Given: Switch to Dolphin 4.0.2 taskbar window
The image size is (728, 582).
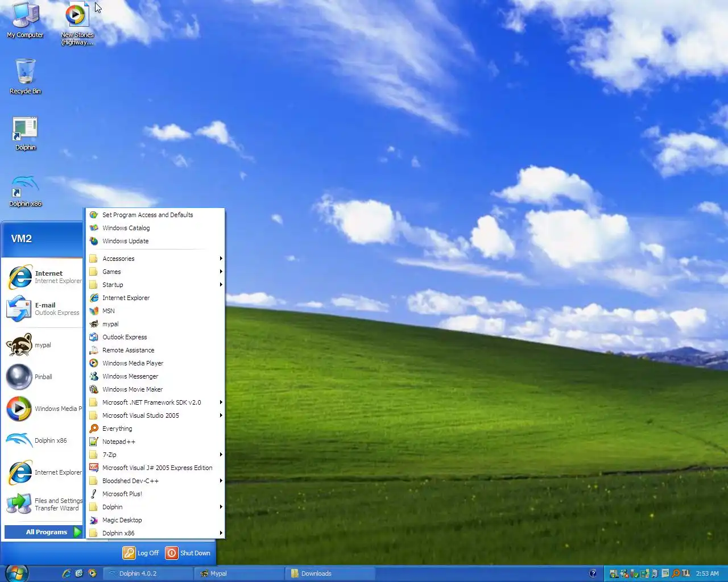Looking at the screenshot, I should pyautogui.click(x=148, y=573).
